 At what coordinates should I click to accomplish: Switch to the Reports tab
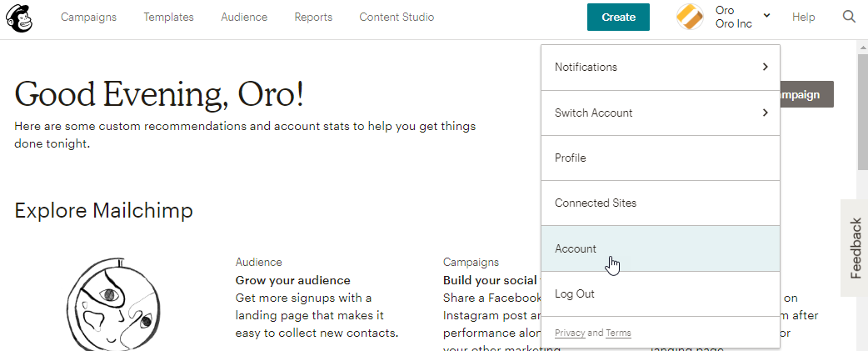click(313, 18)
